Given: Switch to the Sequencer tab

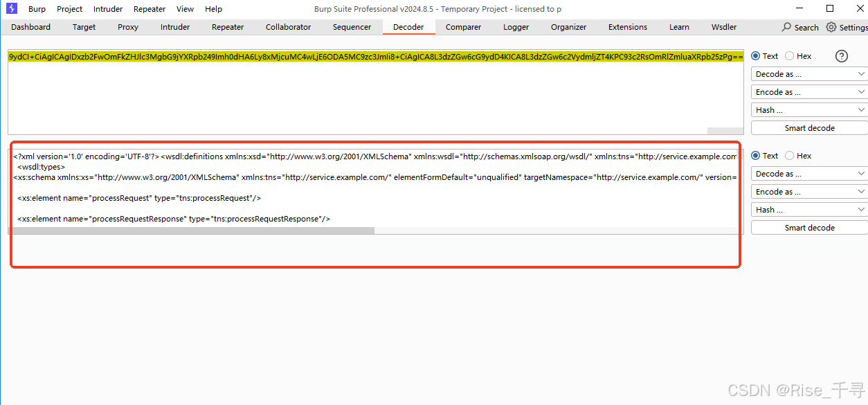Looking at the screenshot, I should tap(352, 27).
